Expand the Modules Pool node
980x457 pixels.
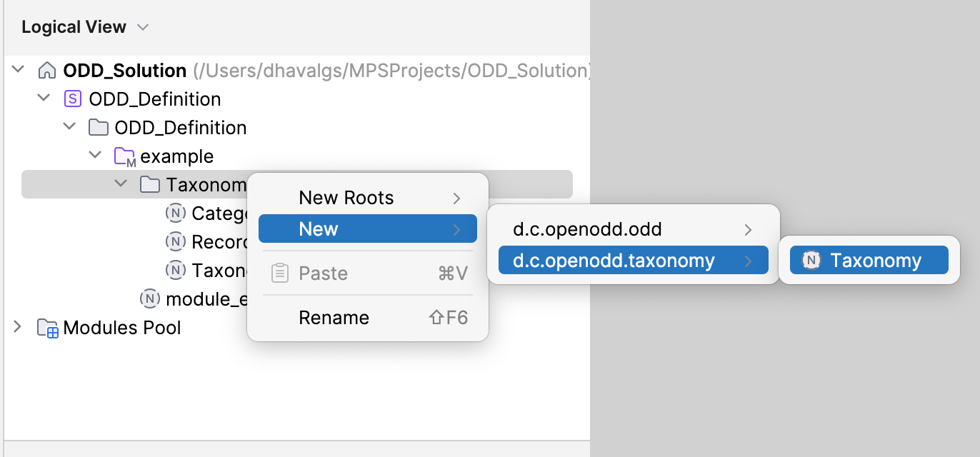16,327
